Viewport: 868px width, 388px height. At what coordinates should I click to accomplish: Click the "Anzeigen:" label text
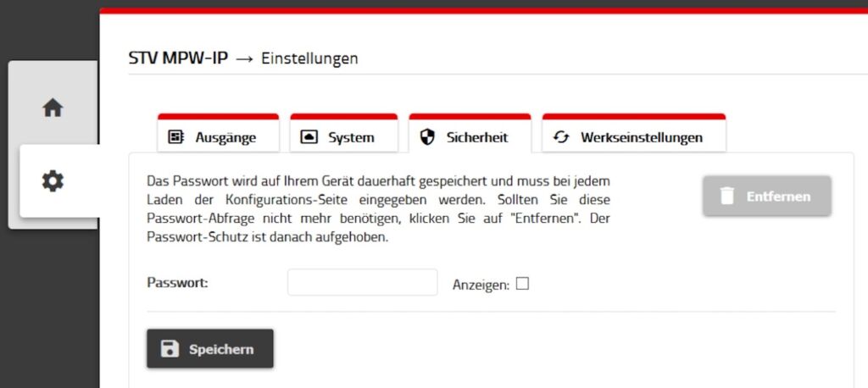pyautogui.click(x=480, y=285)
